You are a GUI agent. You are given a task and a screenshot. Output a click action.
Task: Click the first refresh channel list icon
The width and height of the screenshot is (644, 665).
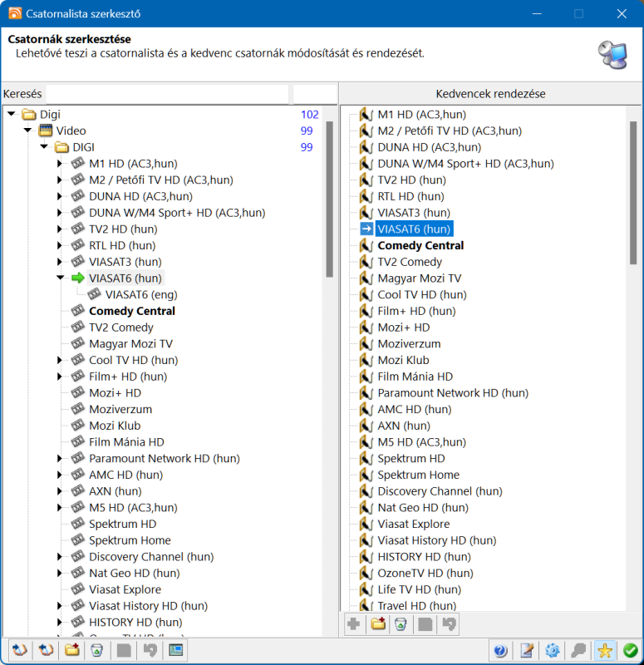tap(20, 650)
